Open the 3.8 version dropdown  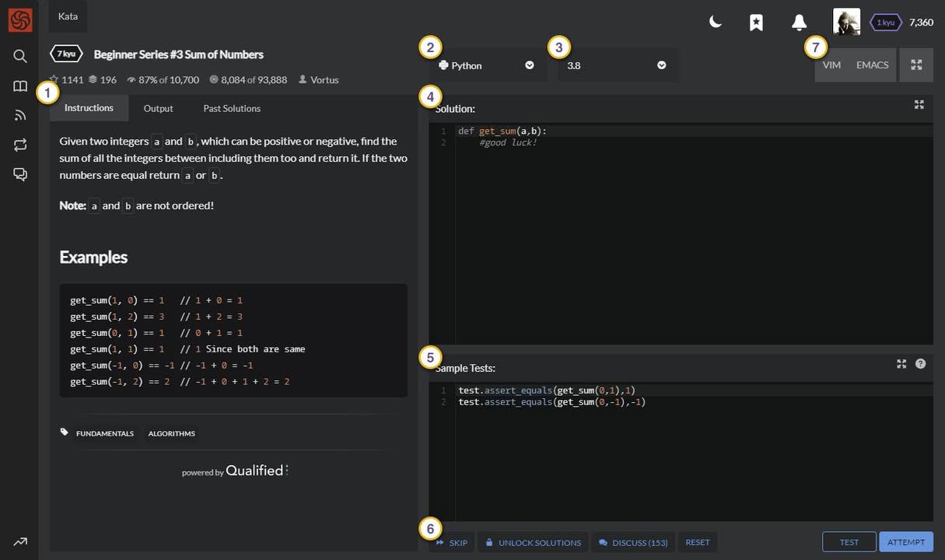pyautogui.click(x=617, y=65)
